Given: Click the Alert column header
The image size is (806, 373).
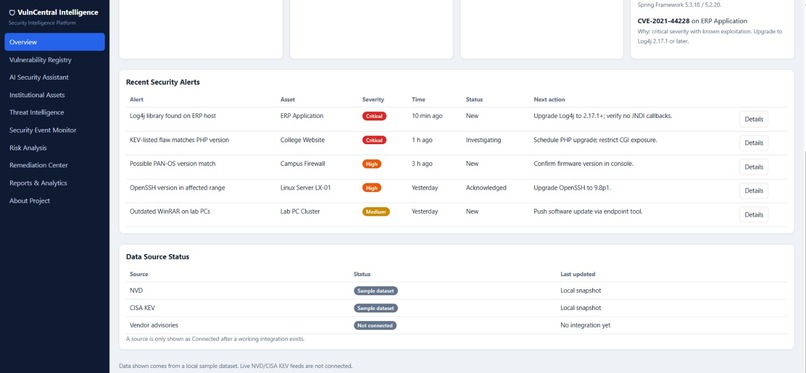Looking at the screenshot, I should pos(136,100).
